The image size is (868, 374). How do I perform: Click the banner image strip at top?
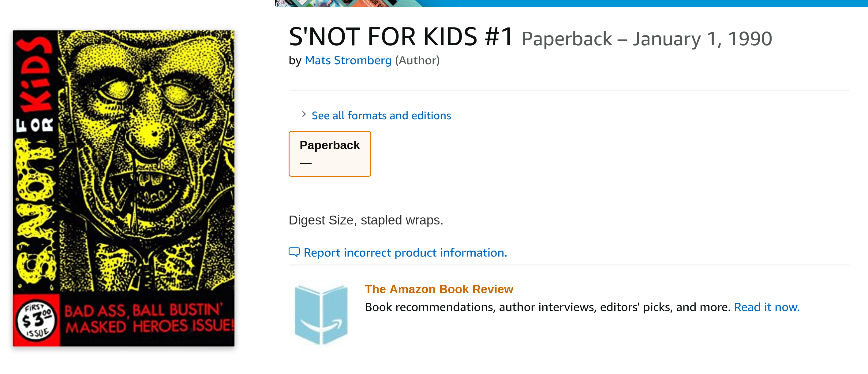571,3
